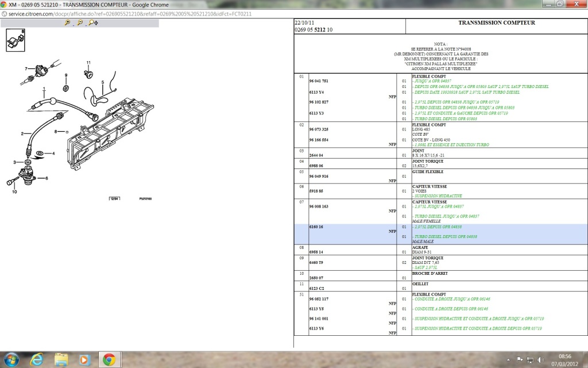Open the Windows Start menu orb

click(11, 360)
